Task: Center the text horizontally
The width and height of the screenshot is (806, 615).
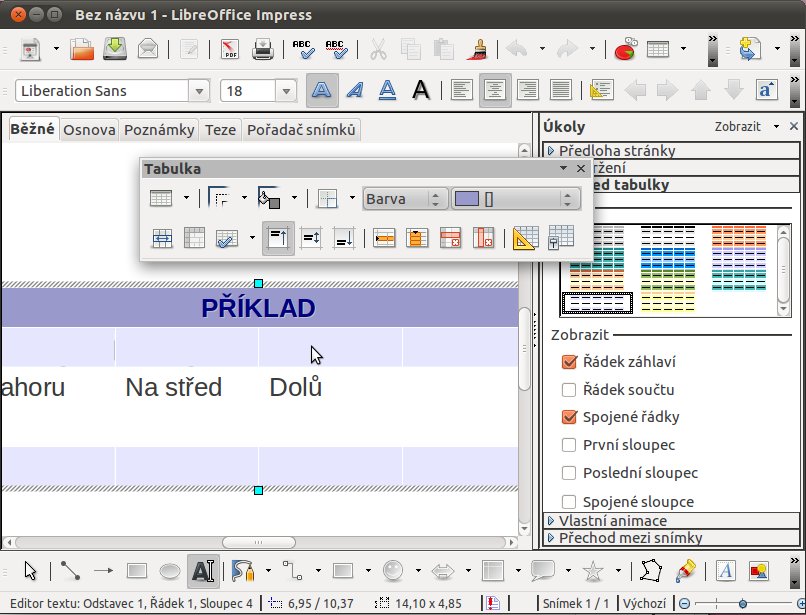Action: pos(495,91)
